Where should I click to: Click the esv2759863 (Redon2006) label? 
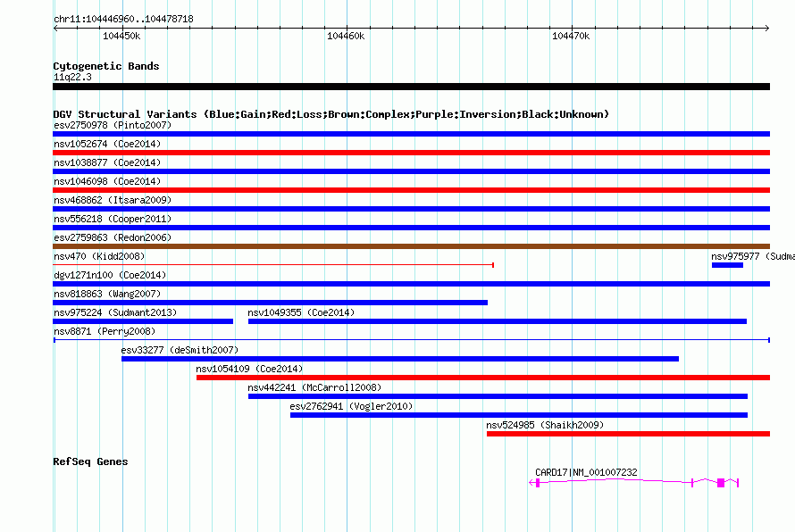(113, 237)
